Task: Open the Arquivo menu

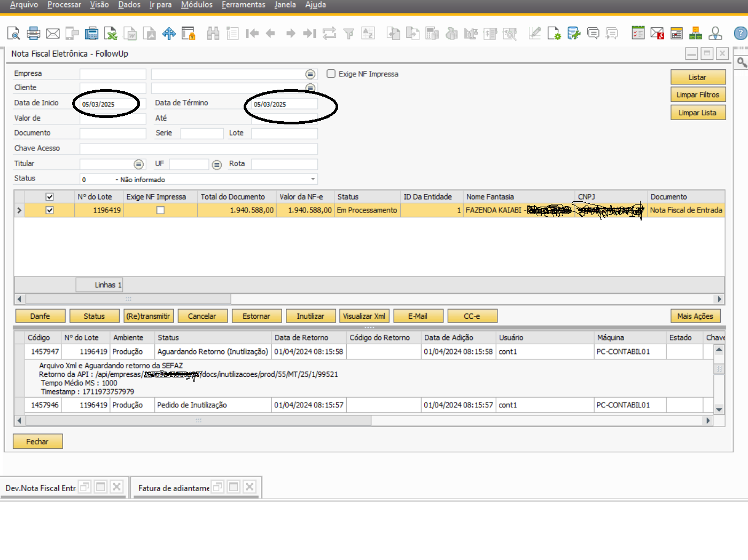Action: click(24, 5)
